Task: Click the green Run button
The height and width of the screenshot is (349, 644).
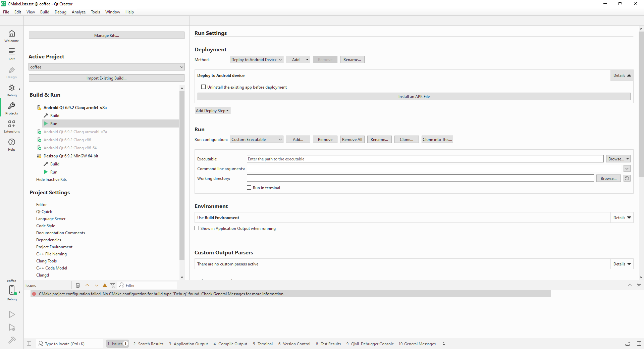Action: point(12,314)
